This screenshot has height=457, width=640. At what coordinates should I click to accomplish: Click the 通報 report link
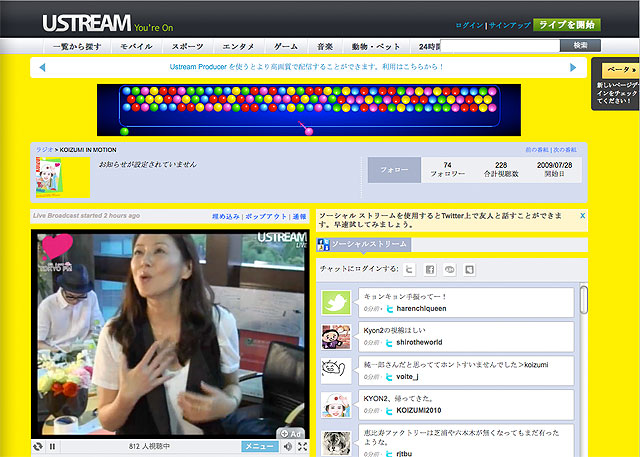(299, 217)
